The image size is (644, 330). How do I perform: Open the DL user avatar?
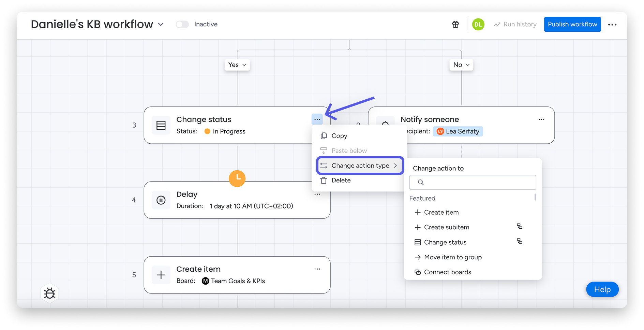[478, 25]
